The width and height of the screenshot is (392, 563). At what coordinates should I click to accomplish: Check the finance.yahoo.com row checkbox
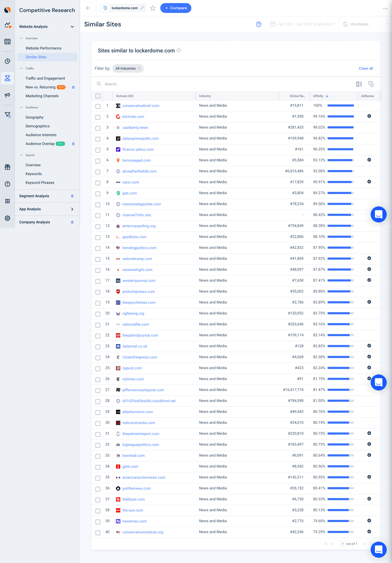tap(98, 150)
